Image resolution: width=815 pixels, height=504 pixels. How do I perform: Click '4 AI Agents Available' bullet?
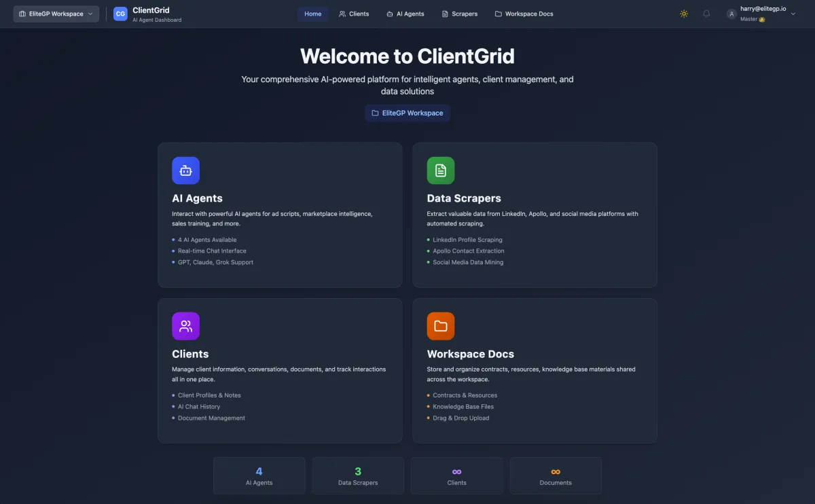207,240
